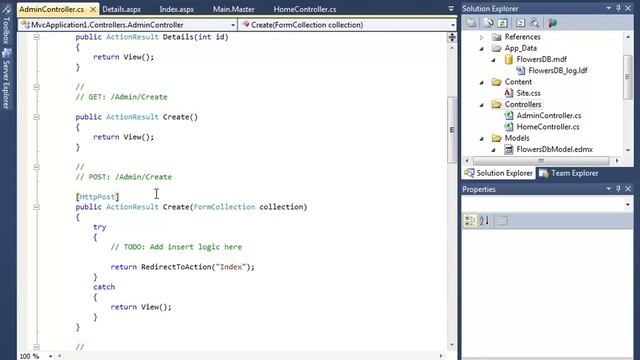The width and height of the screenshot is (640, 360).
Task: Open the Server Explorer side tab
Action: pos(6,79)
